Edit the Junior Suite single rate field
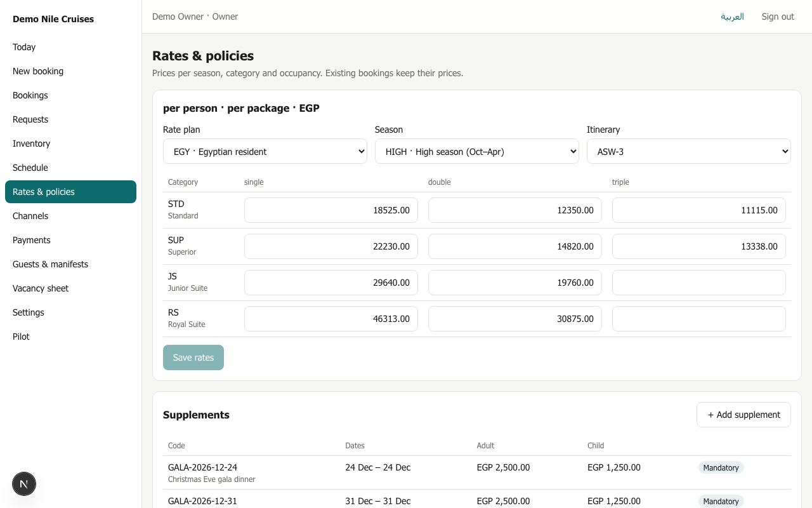The height and width of the screenshot is (508, 812). point(331,283)
